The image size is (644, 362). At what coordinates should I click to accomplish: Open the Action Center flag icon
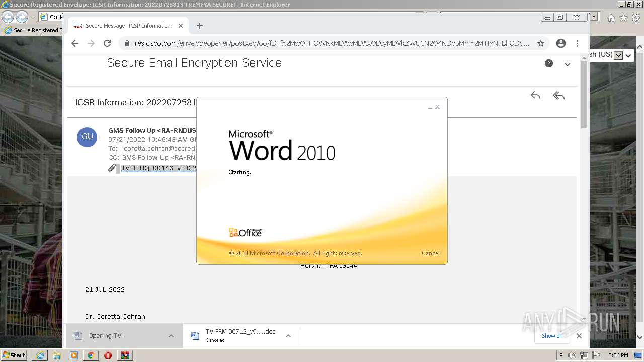[x=596, y=355]
